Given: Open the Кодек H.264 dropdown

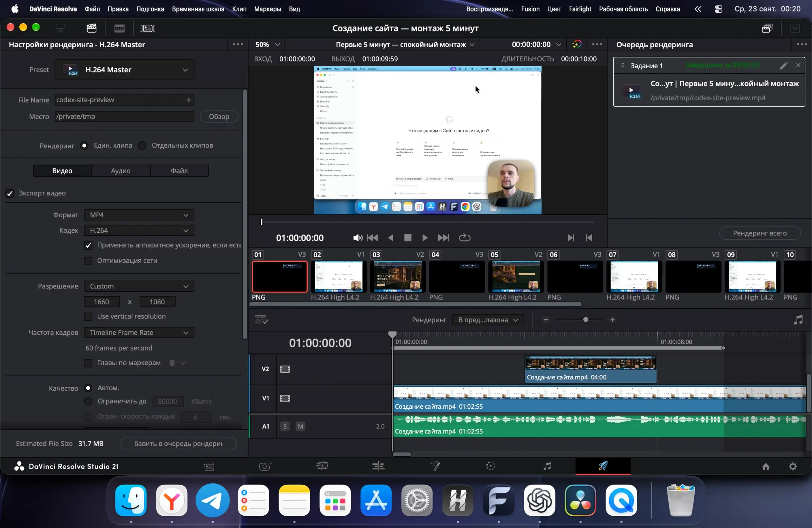Looking at the screenshot, I should [139, 230].
